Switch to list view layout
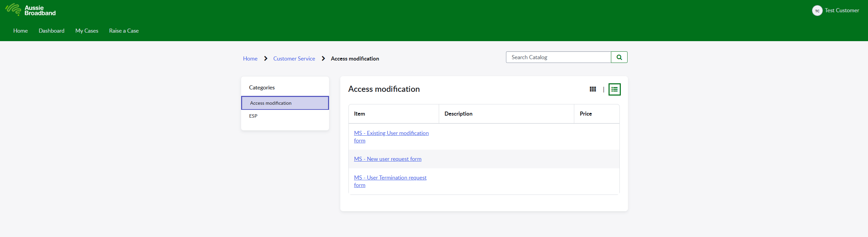 (614, 89)
